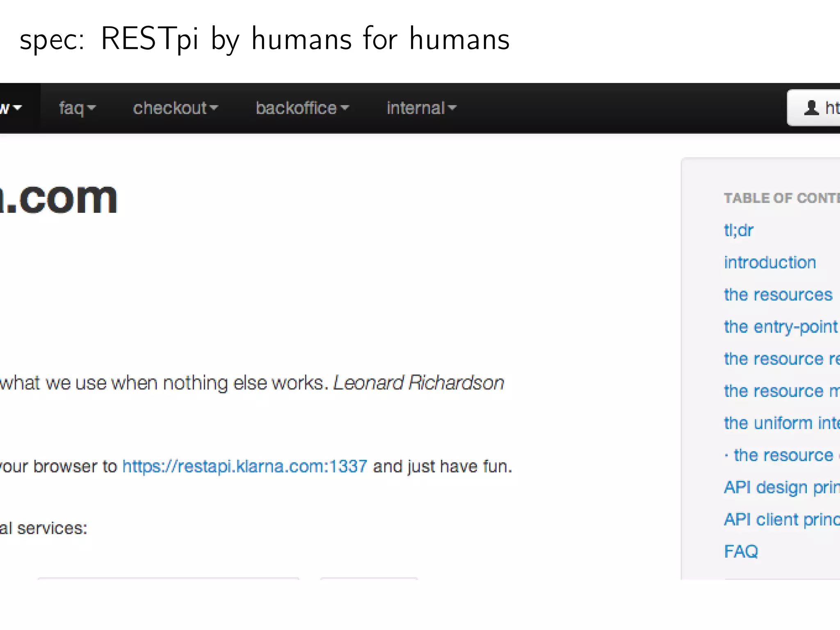Open 'the resources' contents link
The width and height of the screenshot is (840, 630).
[x=778, y=294]
